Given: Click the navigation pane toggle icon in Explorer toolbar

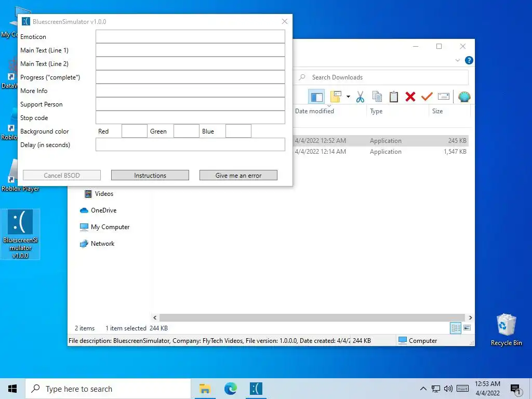Looking at the screenshot, I should (x=316, y=97).
